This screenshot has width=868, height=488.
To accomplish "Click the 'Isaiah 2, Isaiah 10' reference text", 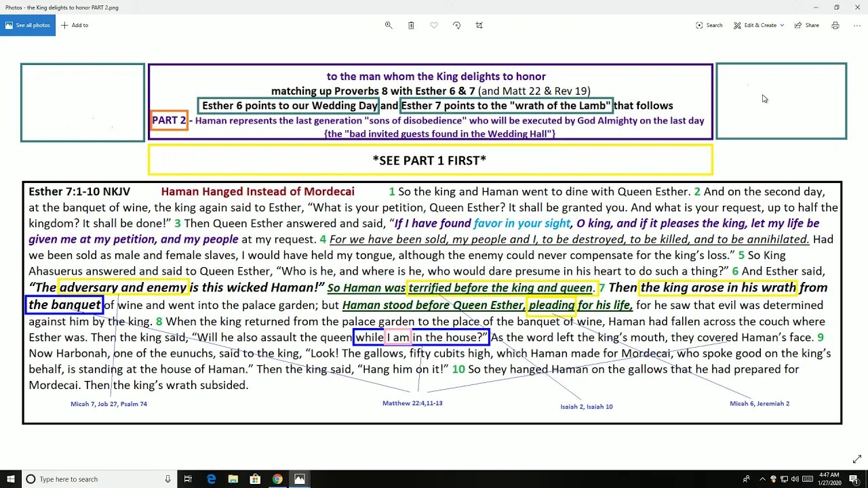I will click(x=587, y=407).
